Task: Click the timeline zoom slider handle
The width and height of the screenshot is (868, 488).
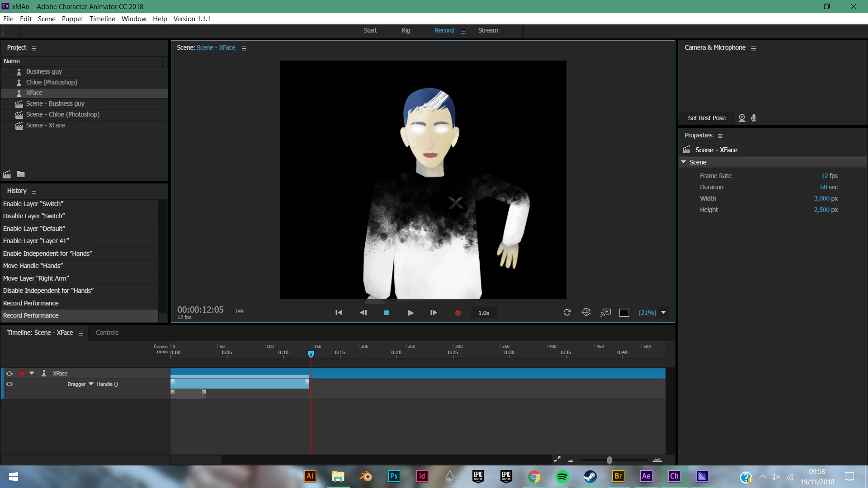Action: point(609,460)
